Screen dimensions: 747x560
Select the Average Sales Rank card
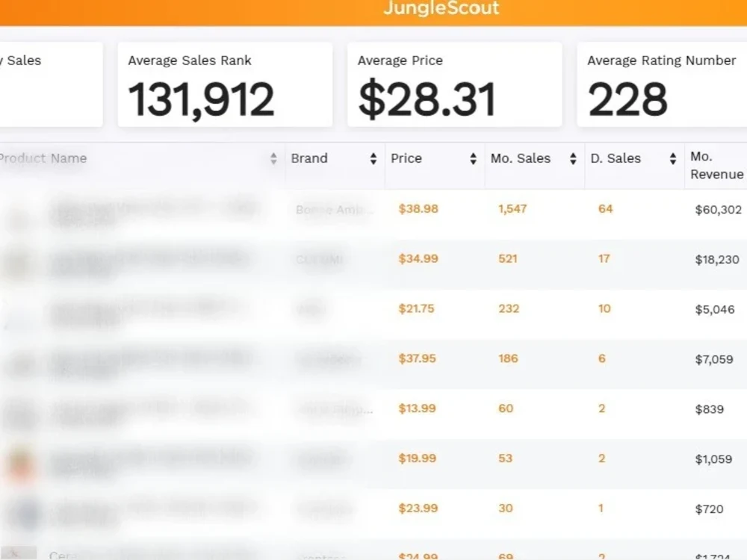tap(225, 84)
